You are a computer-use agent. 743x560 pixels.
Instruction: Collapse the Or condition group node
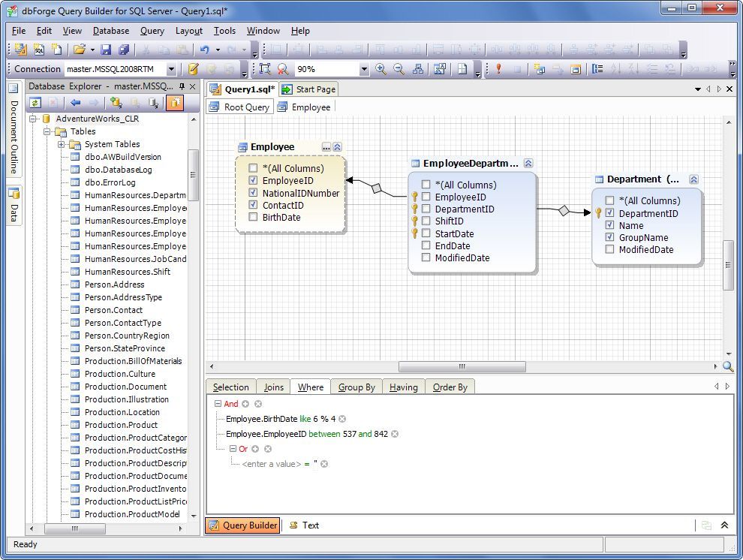[x=233, y=449]
